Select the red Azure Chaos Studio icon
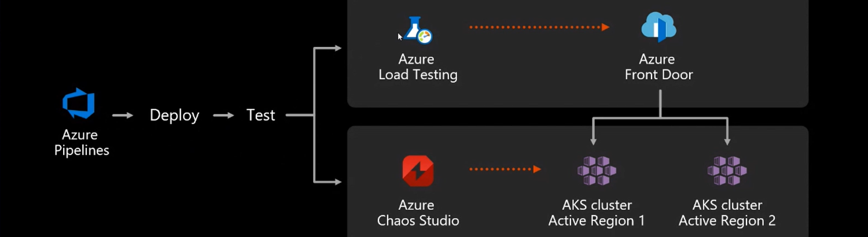Viewport: 868px width, 237px height. click(x=418, y=171)
